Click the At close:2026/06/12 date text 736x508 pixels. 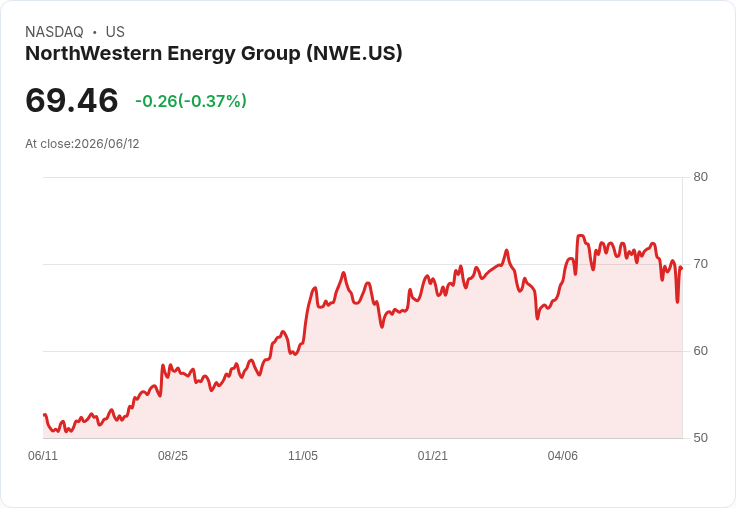[82, 144]
